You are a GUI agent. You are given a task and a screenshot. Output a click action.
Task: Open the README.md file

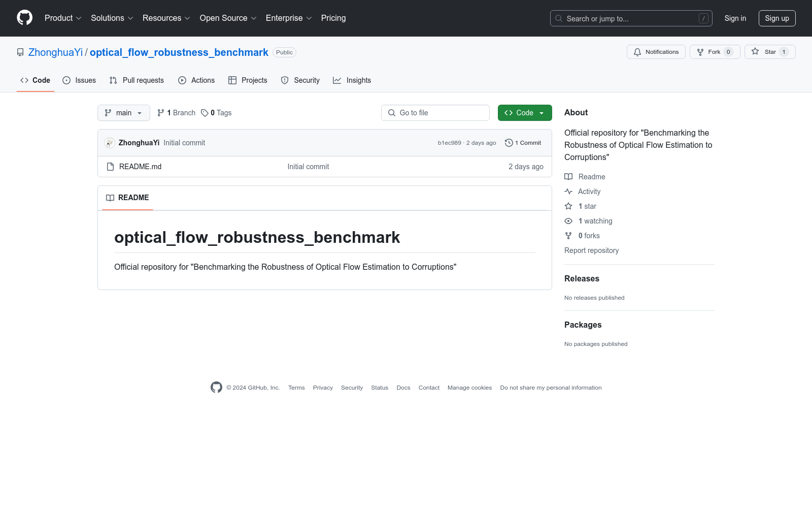[140, 167]
